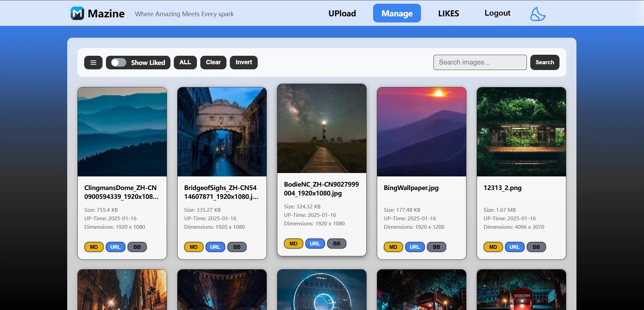This screenshot has width=644, height=310.
Task: Copy URL for 12313_2.png
Action: (515, 247)
